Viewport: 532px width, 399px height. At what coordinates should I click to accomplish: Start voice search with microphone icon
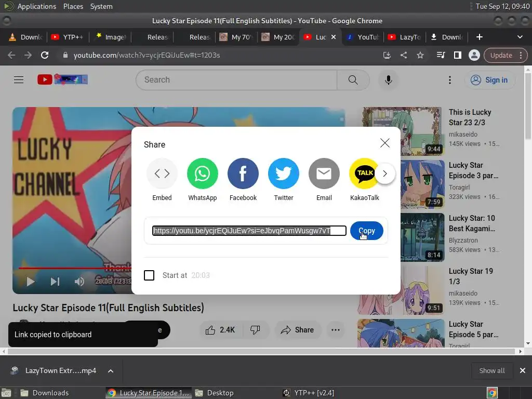pos(389,79)
